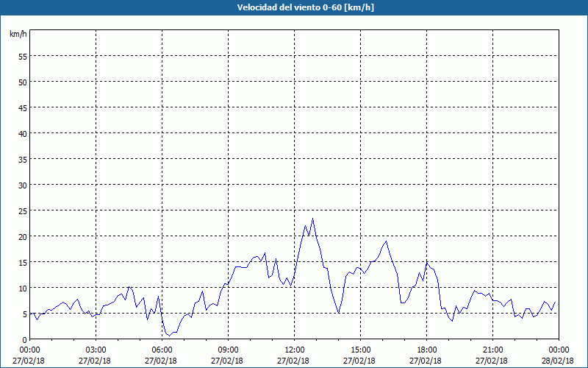
Task: Click the y-axis value 40
Action: pyautogui.click(x=23, y=133)
